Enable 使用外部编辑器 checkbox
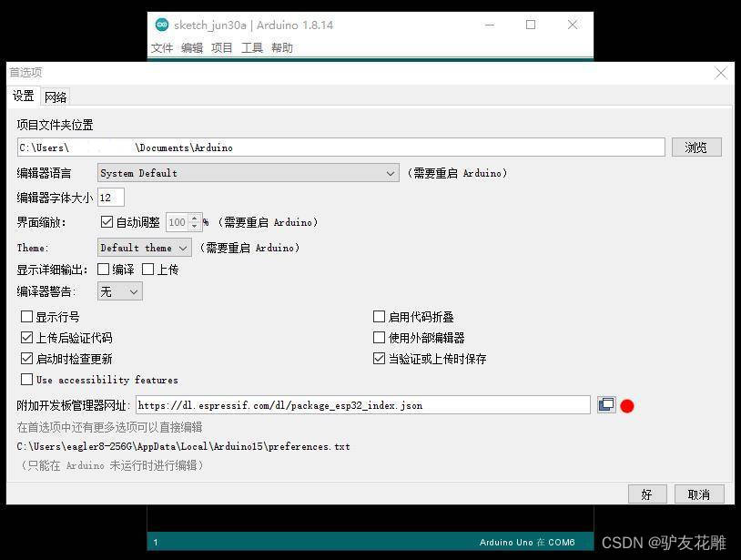The height and width of the screenshot is (560, 741). (x=379, y=338)
